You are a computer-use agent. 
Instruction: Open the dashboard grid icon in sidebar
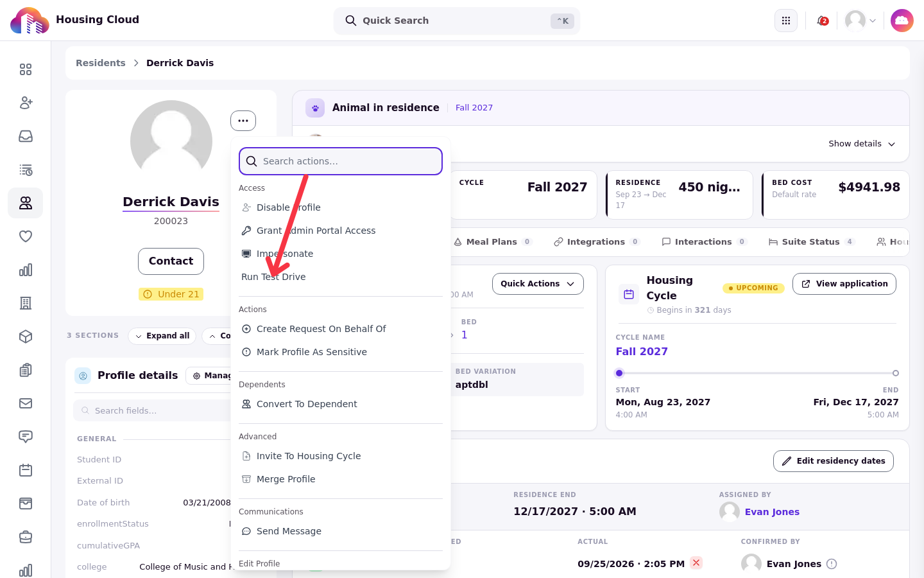click(x=26, y=69)
